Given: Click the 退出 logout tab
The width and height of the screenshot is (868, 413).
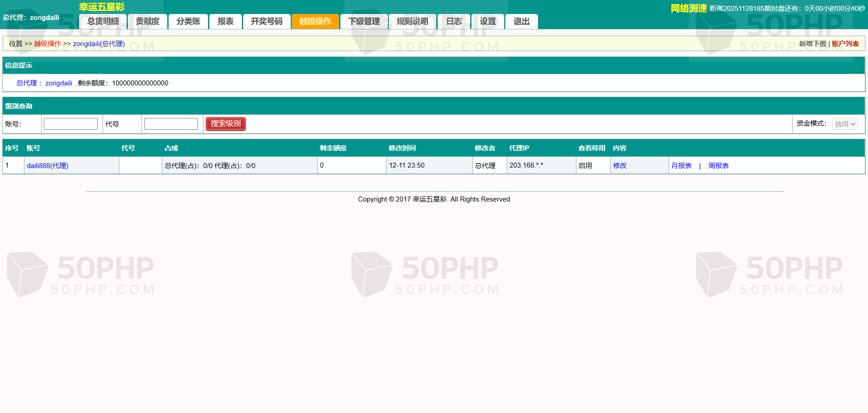Looking at the screenshot, I should click(521, 21).
